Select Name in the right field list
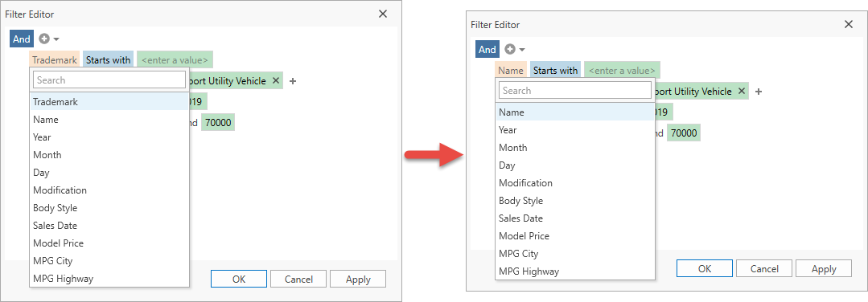Screen dimensions: 868x302 point(575,112)
